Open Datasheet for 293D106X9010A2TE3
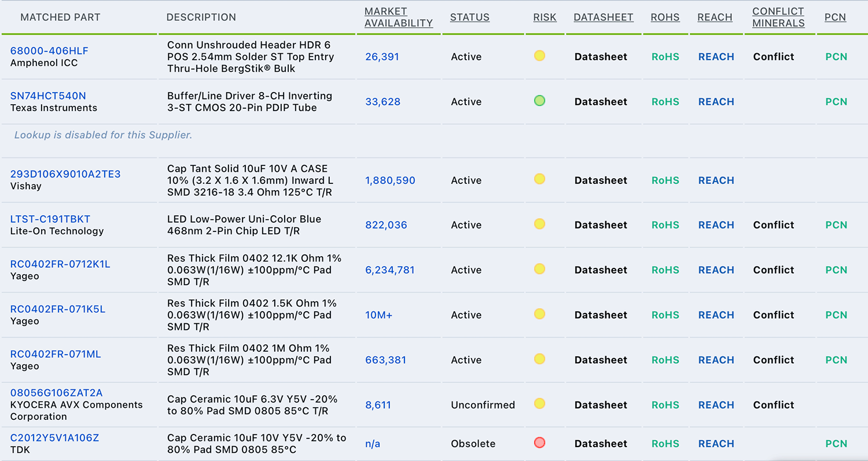The width and height of the screenshot is (868, 461). coord(601,180)
